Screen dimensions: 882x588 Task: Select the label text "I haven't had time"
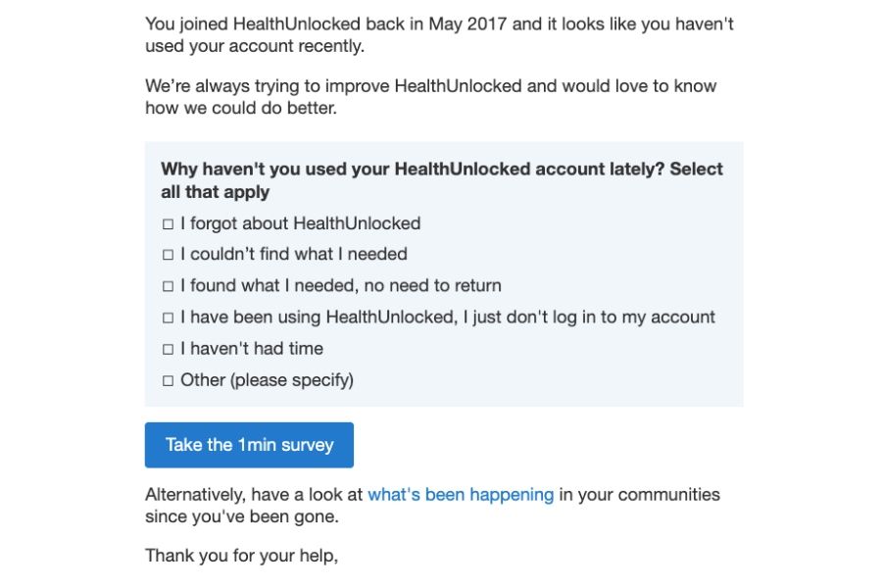(x=250, y=349)
